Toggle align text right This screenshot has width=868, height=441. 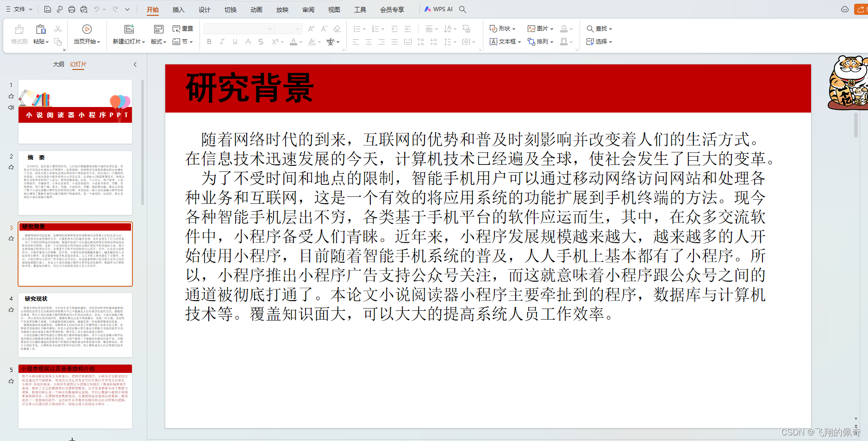click(x=381, y=42)
